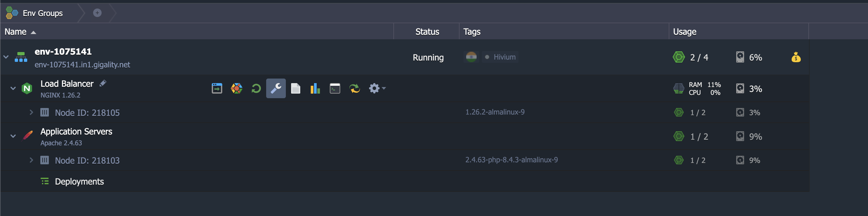Open the Log file icon
This screenshot has width=868, height=216.
point(296,88)
